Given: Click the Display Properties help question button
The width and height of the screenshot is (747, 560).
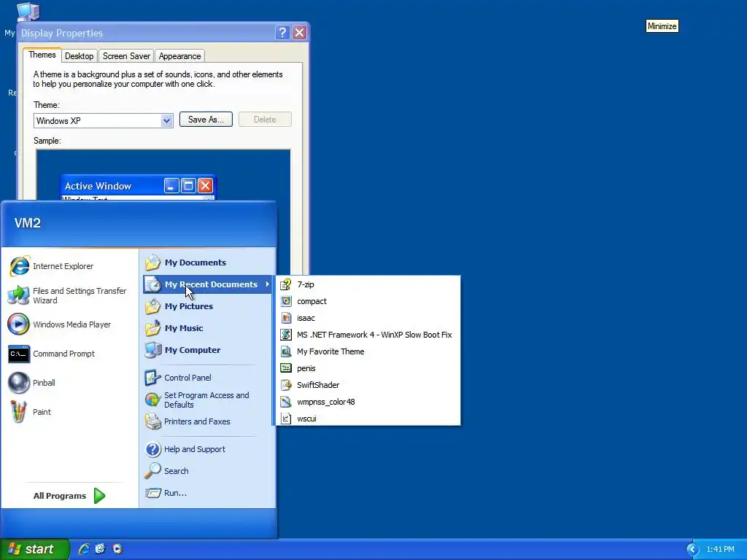Looking at the screenshot, I should click(282, 32).
